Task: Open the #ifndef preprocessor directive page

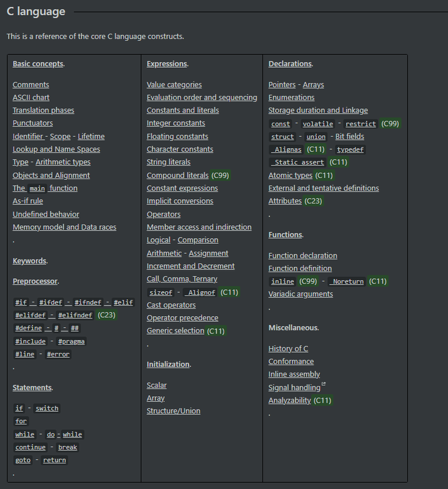Action: (x=88, y=302)
